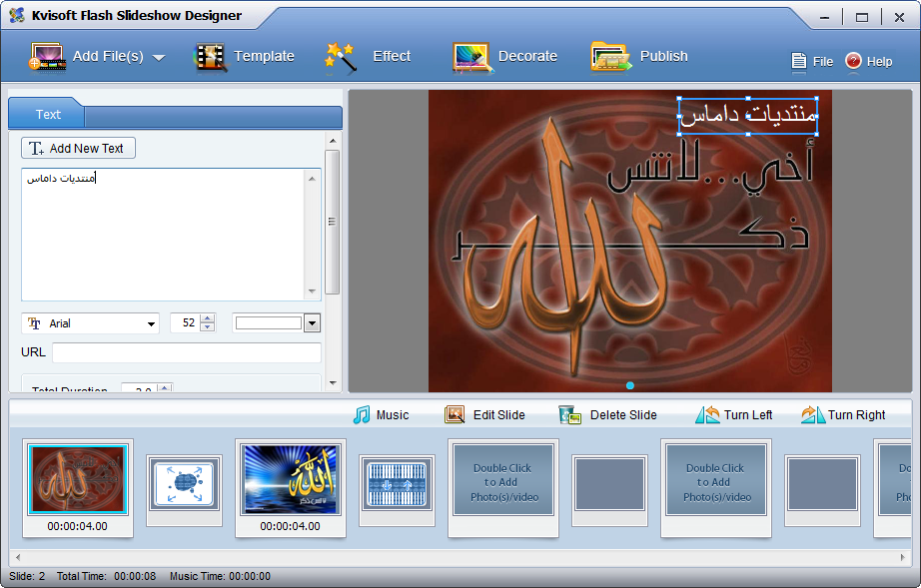Click the transition icon after second slide
This screenshot has width=921, height=588.
click(397, 484)
